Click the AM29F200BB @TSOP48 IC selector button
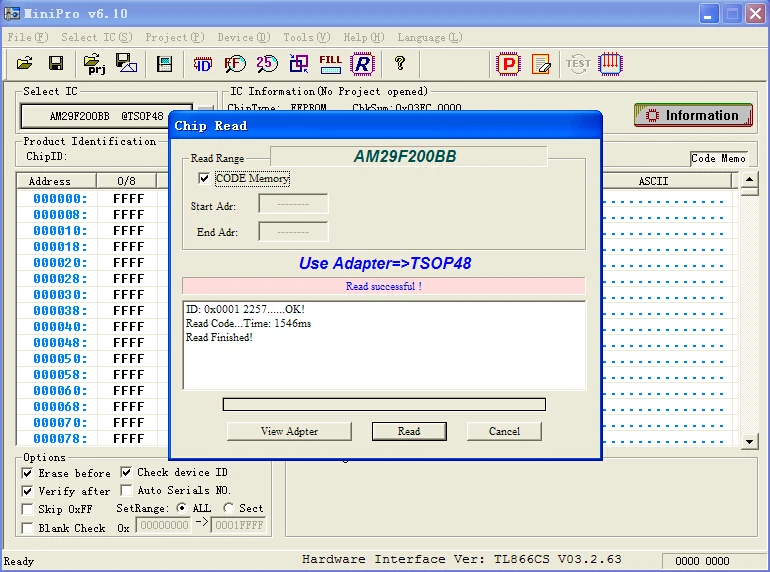The width and height of the screenshot is (770, 572). (106, 116)
